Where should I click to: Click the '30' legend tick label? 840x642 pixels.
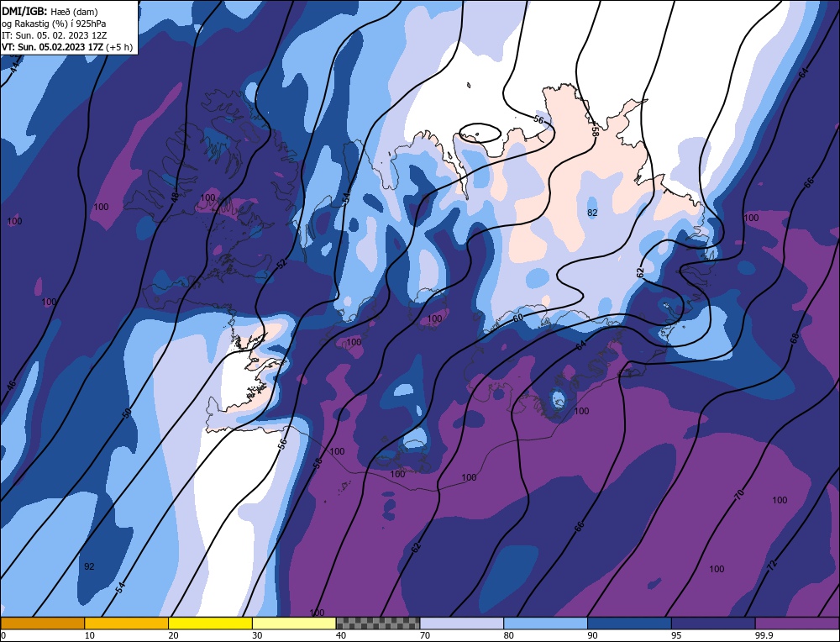pyautogui.click(x=257, y=635)
